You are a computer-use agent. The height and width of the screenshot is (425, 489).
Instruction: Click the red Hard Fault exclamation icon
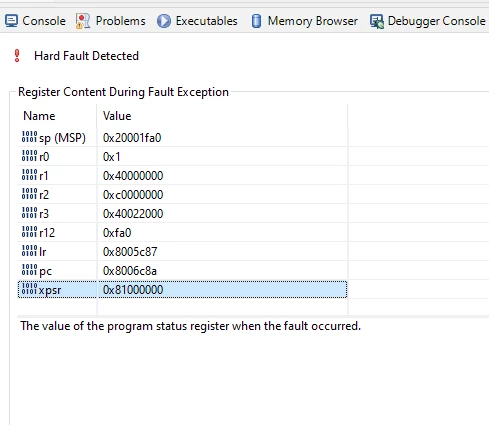pos(17,55)
